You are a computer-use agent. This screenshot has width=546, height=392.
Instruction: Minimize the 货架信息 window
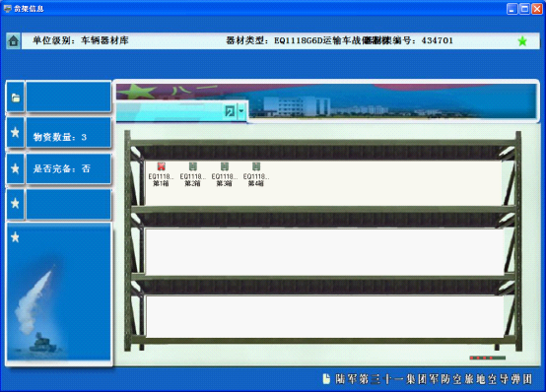click(x=512, y=9)
